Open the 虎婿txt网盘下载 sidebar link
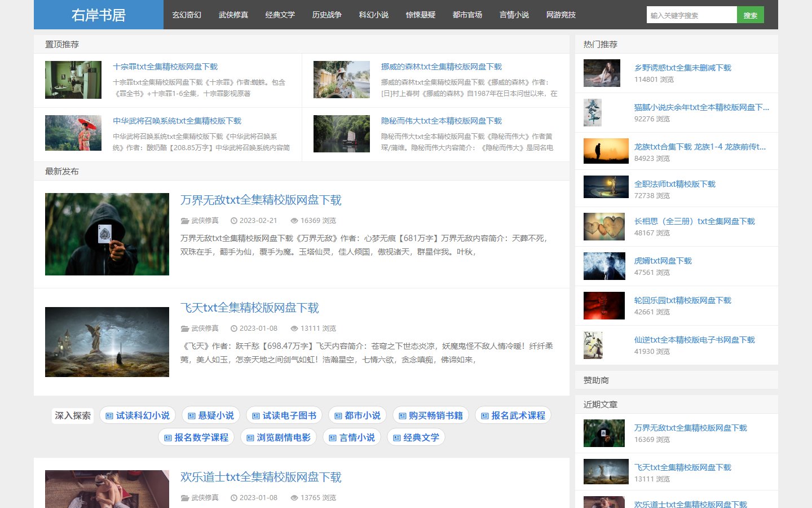812x508 pixels. tap(663, 261)
